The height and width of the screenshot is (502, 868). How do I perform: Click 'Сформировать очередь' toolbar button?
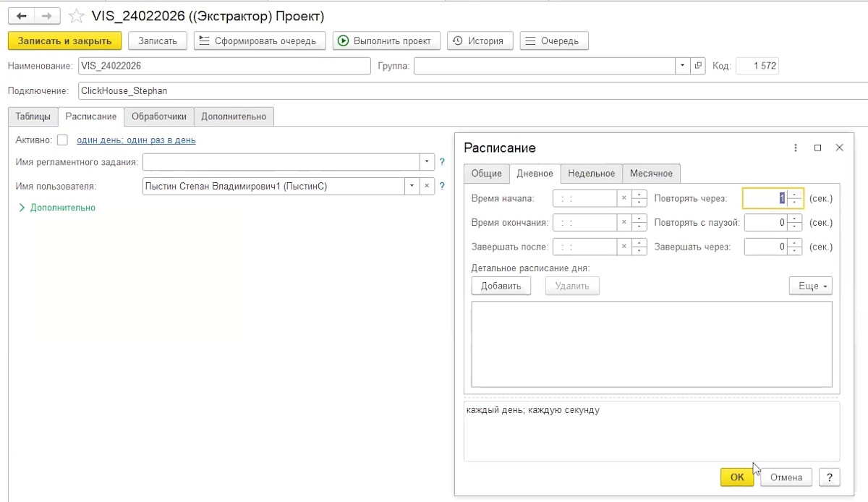[260, 41]
